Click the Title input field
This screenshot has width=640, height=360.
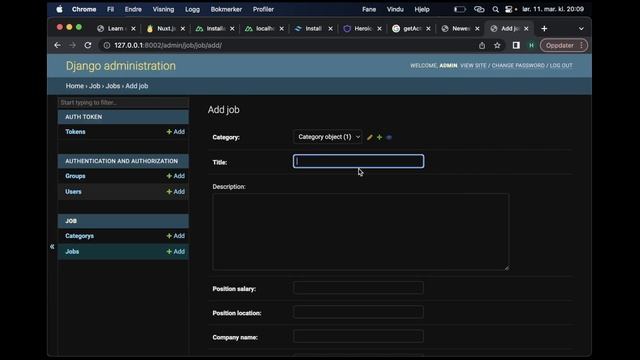pyautogui.click(x=358, y=161)
